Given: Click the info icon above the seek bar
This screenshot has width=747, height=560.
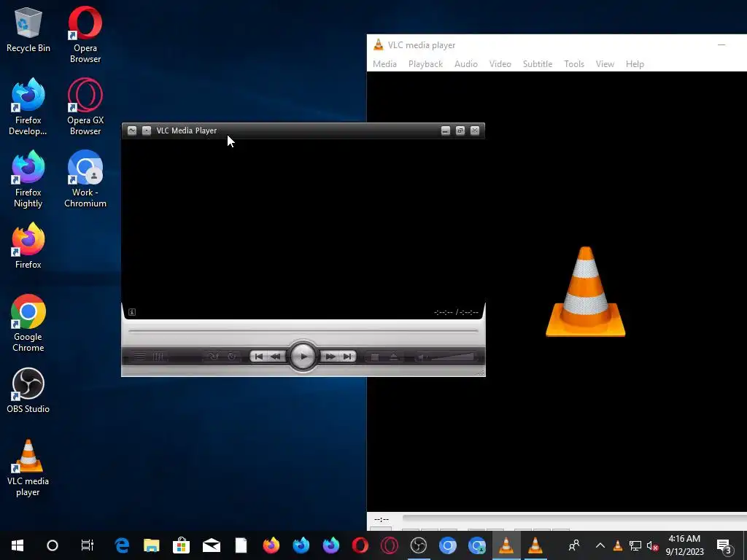Looking at the screenshot, I should [x=132, y=312].
